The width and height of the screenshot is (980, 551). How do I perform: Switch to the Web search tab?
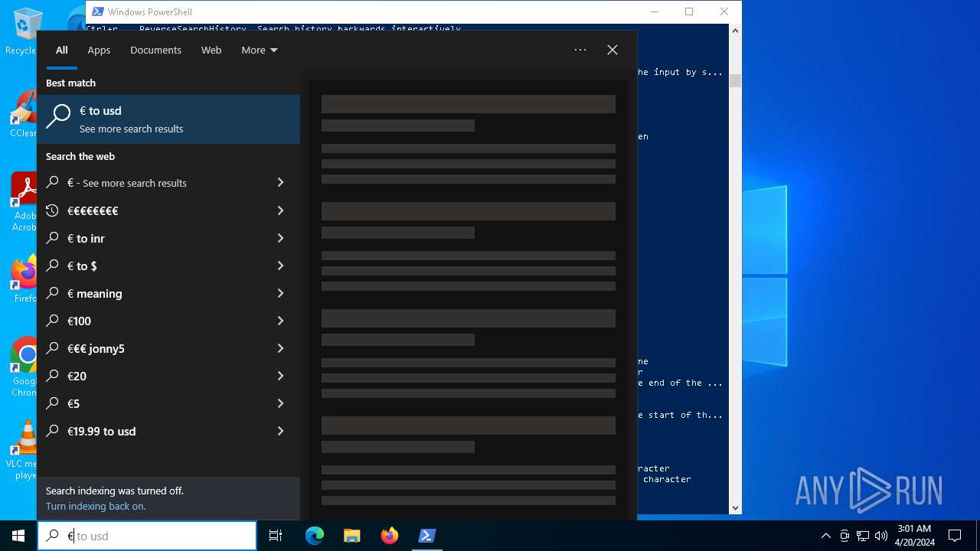(211, 50)
